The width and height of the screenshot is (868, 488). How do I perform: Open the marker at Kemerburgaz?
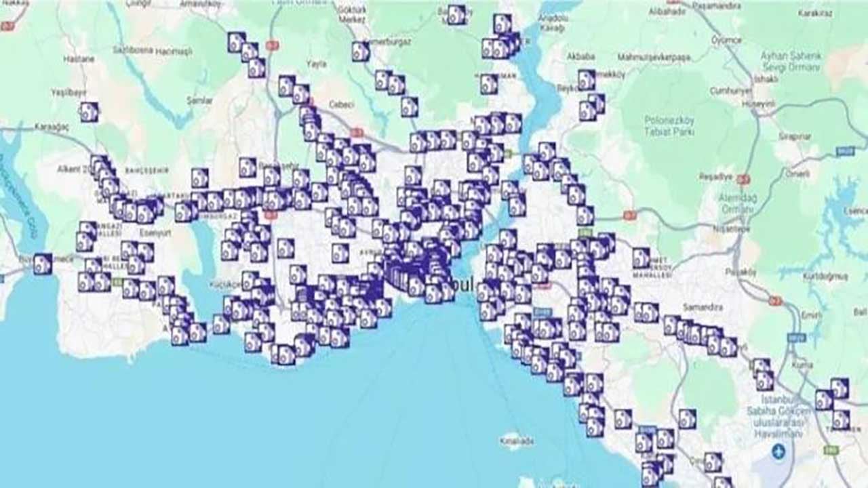pyautogui.click(x=360, y=51)
